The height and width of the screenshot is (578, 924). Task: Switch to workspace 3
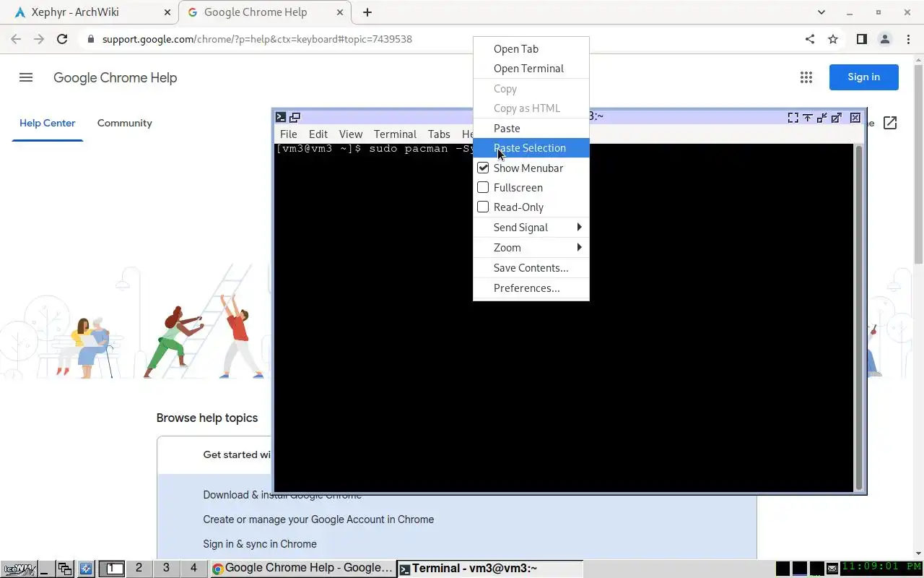(166, 568)
